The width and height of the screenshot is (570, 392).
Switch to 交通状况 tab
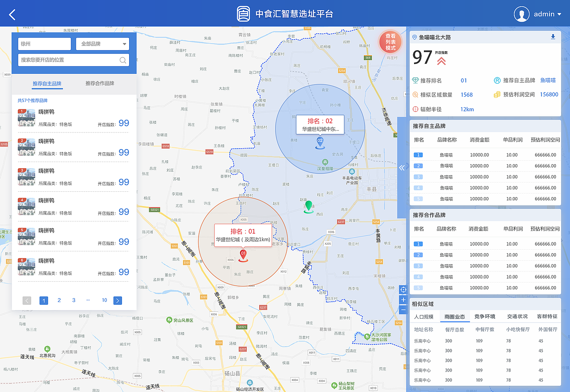click(x=517, y=317)
